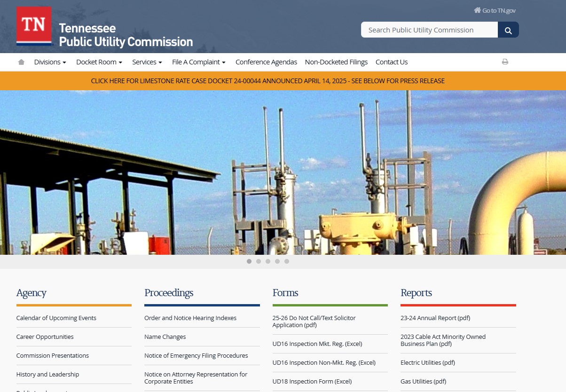Open Order and Notice Hearing Indexes
This screenshot has height=392, width=566.
click(x=190, y=318)
